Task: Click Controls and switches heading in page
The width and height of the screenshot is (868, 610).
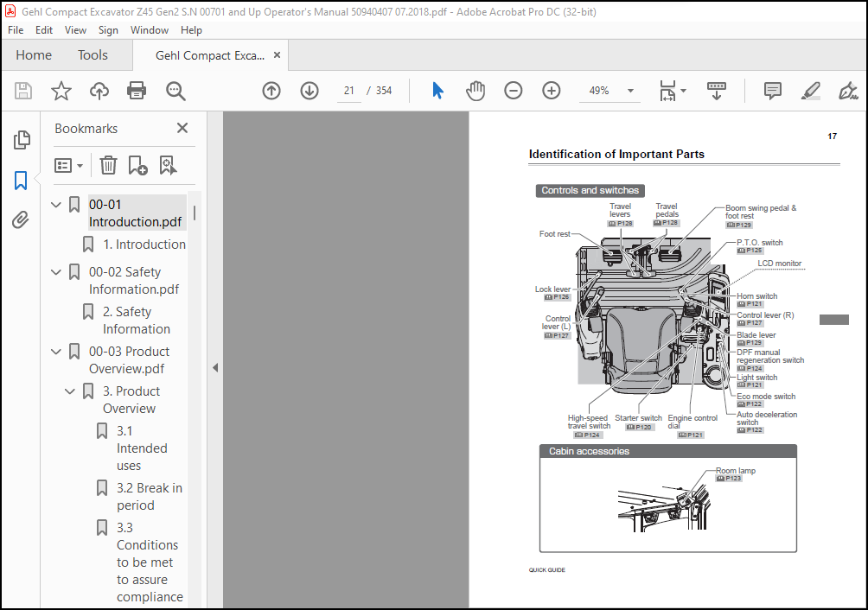Action: [x=590, y=190]
